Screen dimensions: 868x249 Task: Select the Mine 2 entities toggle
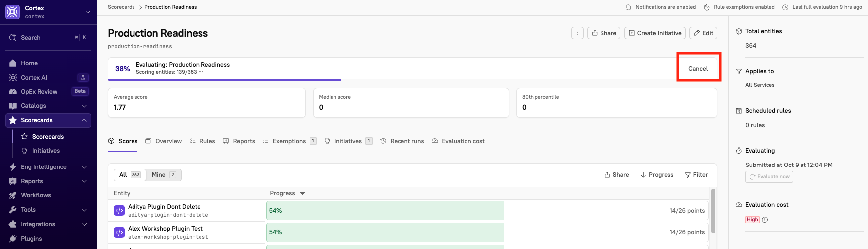tap(164, 175)
